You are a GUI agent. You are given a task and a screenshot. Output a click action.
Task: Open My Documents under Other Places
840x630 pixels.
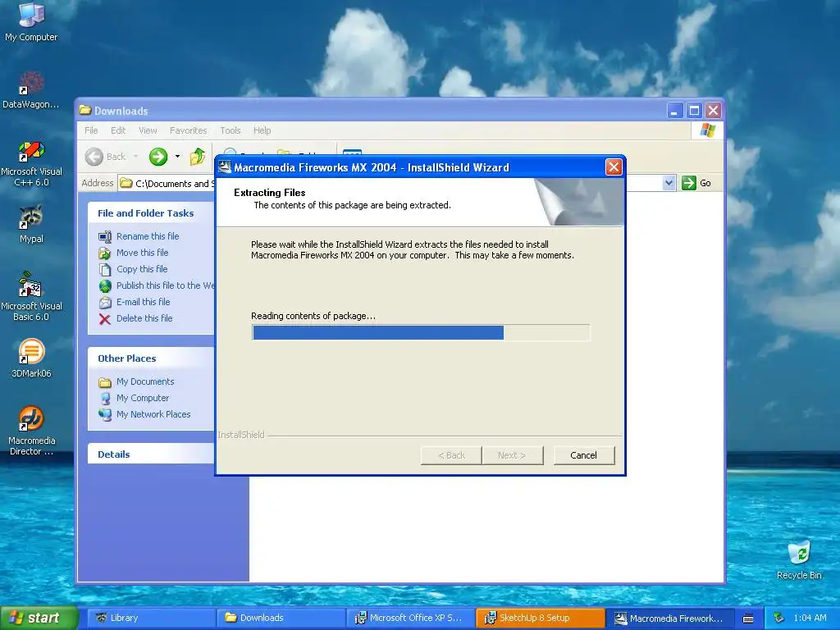pyautogui.click(x=145, y=381)
